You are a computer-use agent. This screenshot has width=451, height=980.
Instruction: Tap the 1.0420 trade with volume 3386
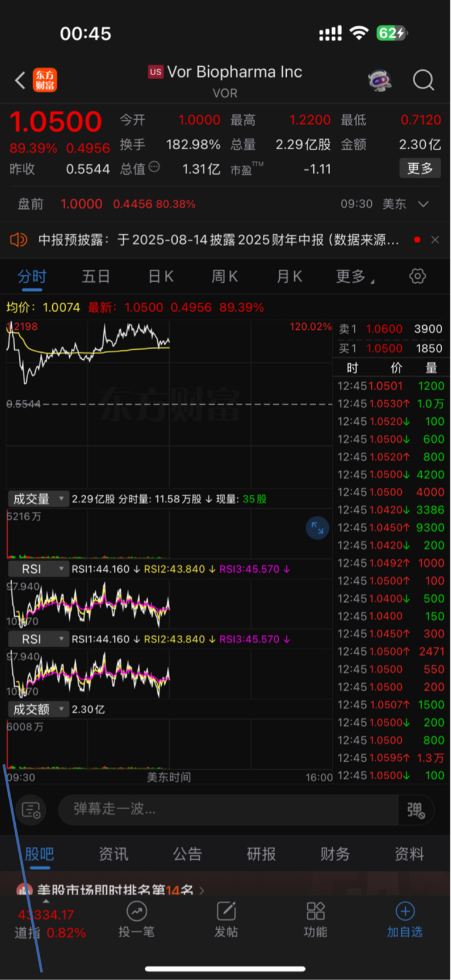pyautogui.click(x=391, y=510)
